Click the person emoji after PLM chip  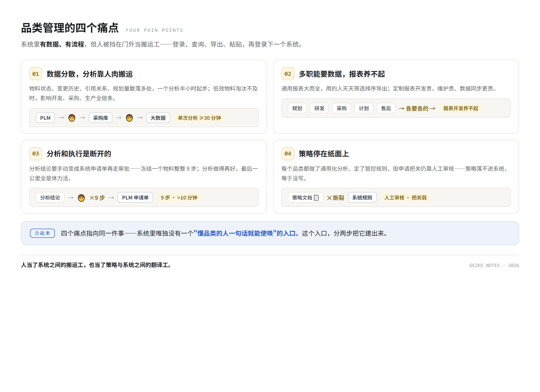(x=72, y=118)
